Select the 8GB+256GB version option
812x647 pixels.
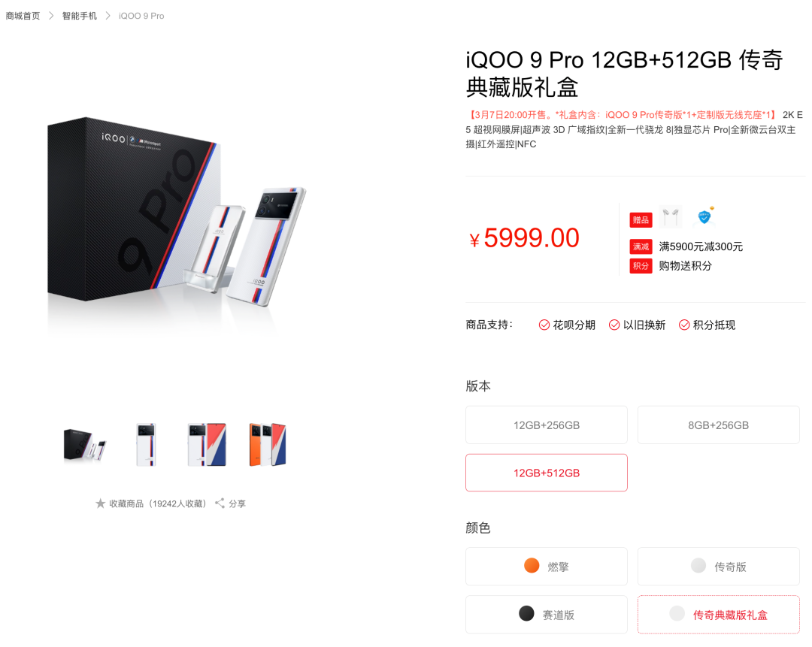point(718,425)
